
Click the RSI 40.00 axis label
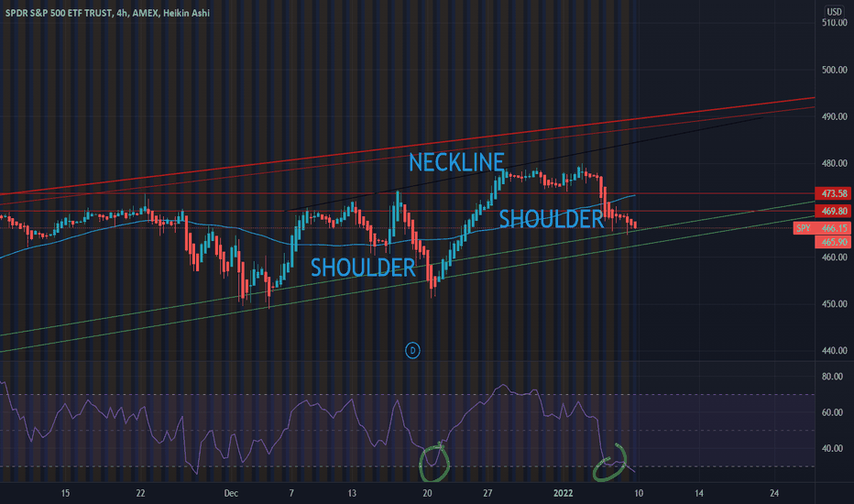(x=832, y=448)
